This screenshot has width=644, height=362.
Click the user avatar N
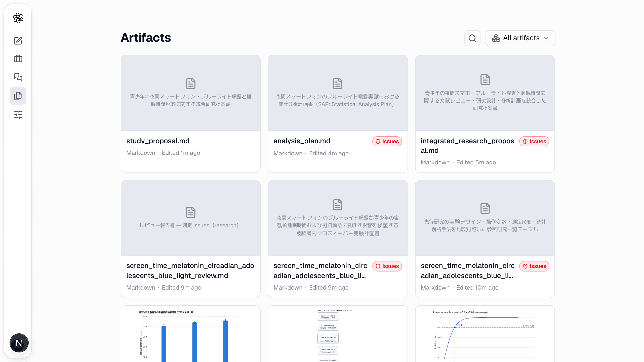click(19, 343)
